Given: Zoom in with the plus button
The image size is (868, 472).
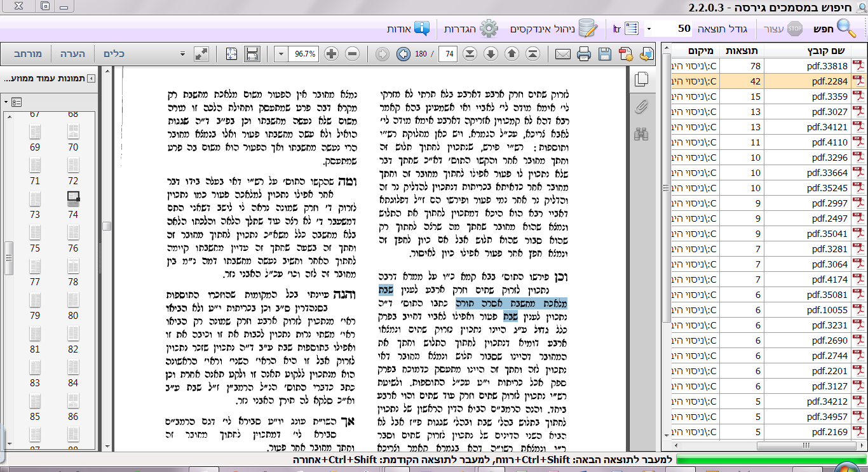Looking at the screenshot, I should (x=331, y=54).
